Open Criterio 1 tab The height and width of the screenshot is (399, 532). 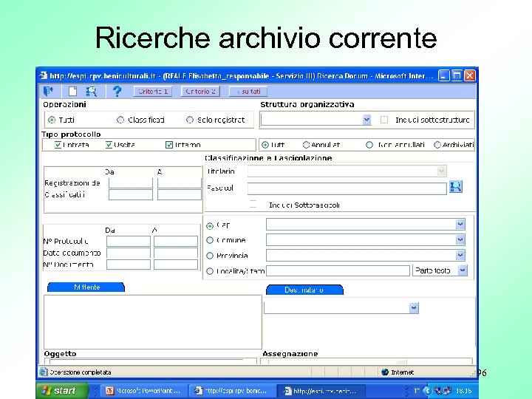(153, 92)
